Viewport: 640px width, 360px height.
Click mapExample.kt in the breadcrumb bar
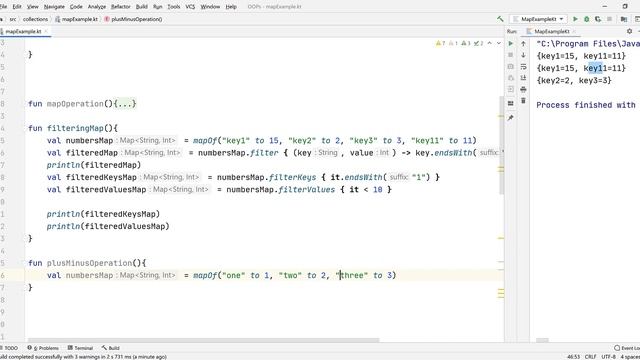tap(76, 19)
